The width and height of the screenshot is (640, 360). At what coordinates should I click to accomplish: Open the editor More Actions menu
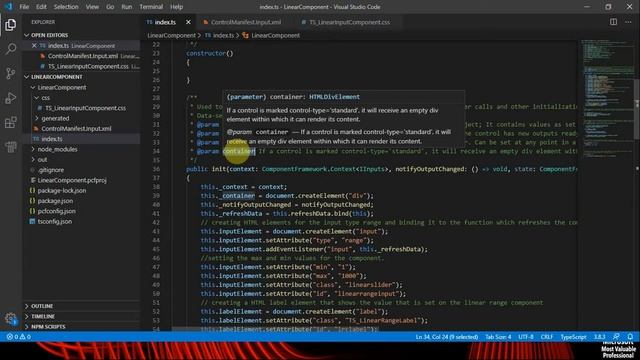tap(628, 22)
